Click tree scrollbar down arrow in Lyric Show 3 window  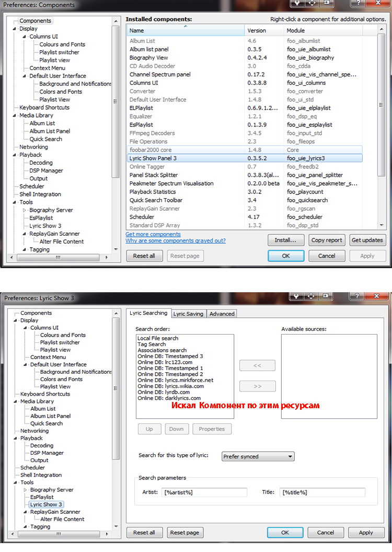(117, 527)
